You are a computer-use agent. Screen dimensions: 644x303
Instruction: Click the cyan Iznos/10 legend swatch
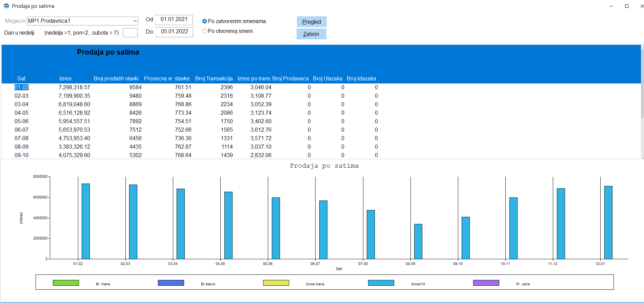coord(381,283)
